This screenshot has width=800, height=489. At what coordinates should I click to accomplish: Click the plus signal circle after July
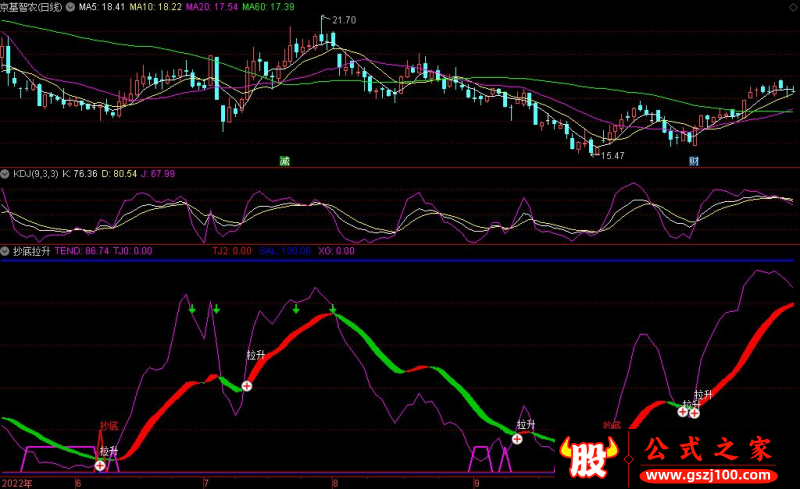[x=247, y=386]
